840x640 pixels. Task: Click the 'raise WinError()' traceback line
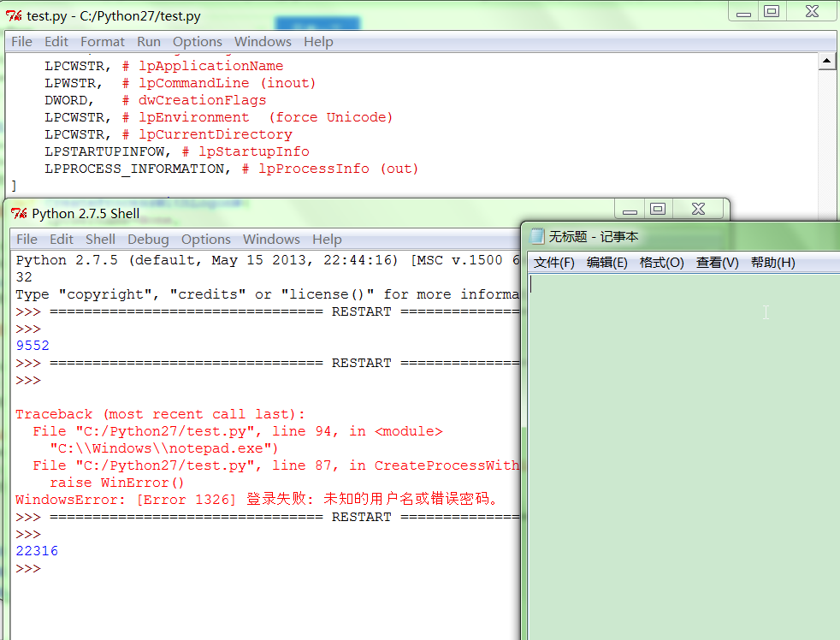(117, 483)
